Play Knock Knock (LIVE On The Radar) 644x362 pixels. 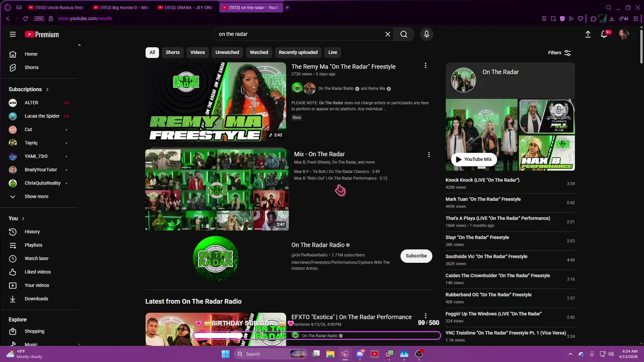click(x=510, y=184)
